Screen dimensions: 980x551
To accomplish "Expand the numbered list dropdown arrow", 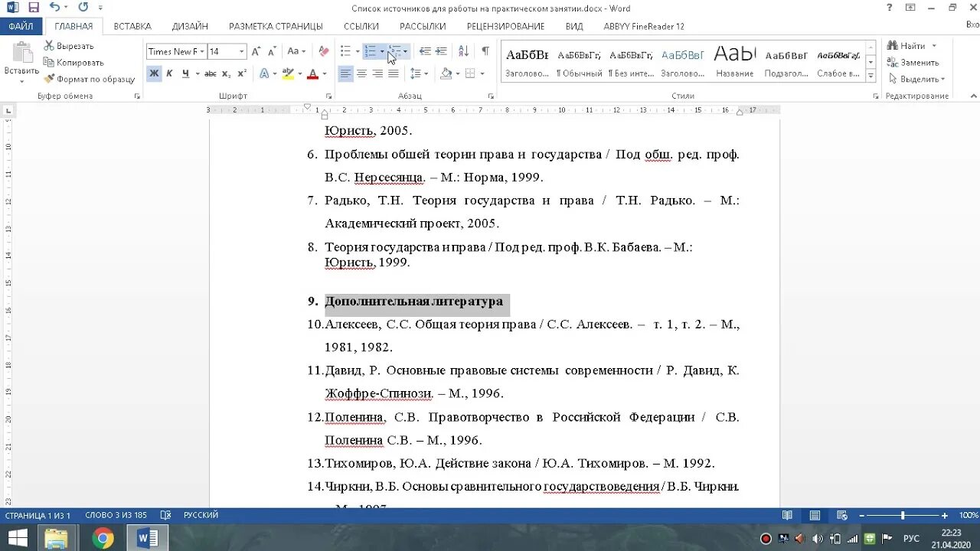I will click(382, 51).
